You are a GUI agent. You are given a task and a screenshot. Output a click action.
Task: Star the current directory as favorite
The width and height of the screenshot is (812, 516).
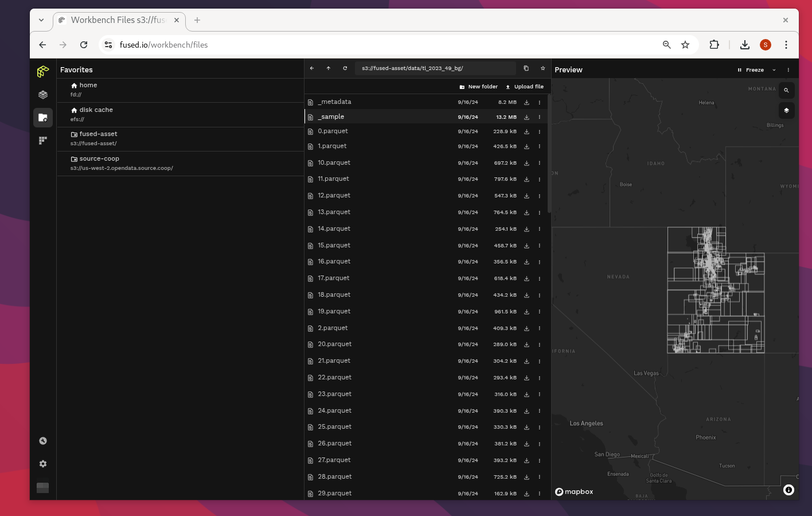542,68
